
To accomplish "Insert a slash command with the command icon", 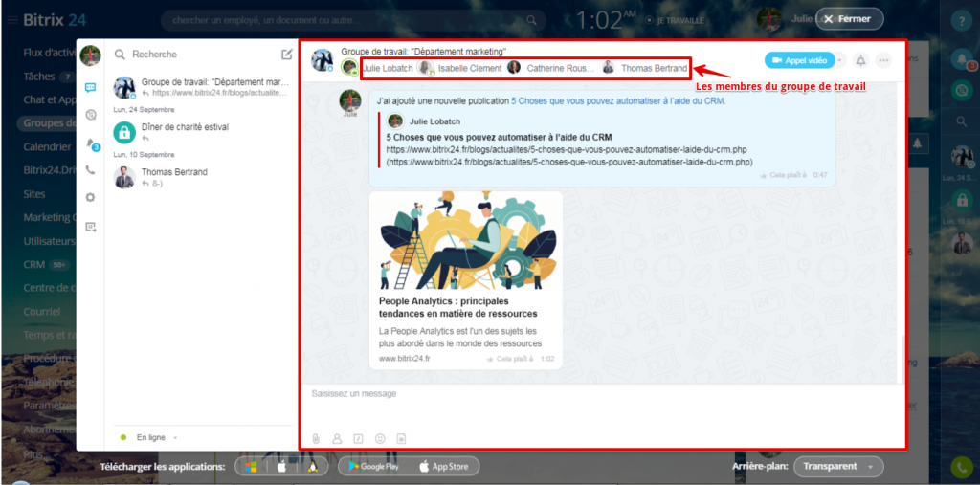I will [x=358, y=439].
